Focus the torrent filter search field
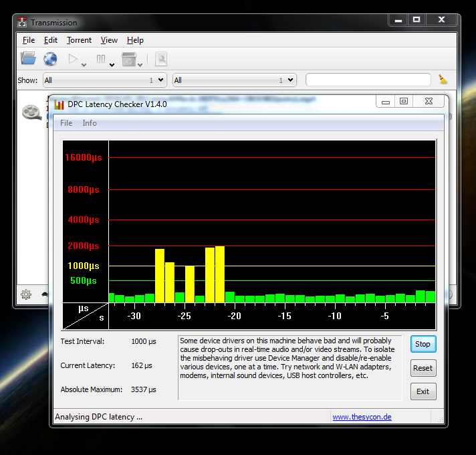This screenshot has width=476, height=455. [x=368, y=80]
